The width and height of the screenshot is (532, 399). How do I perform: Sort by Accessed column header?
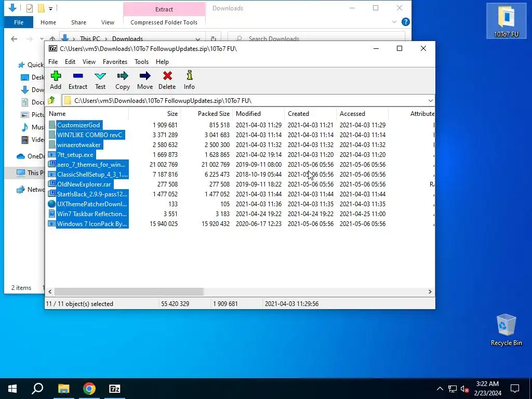point(362,114)
